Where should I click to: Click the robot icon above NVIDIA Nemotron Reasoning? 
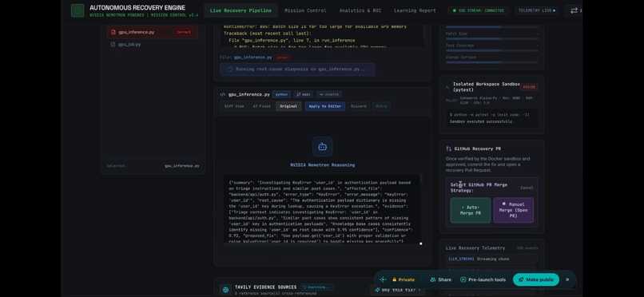(323, 147)
